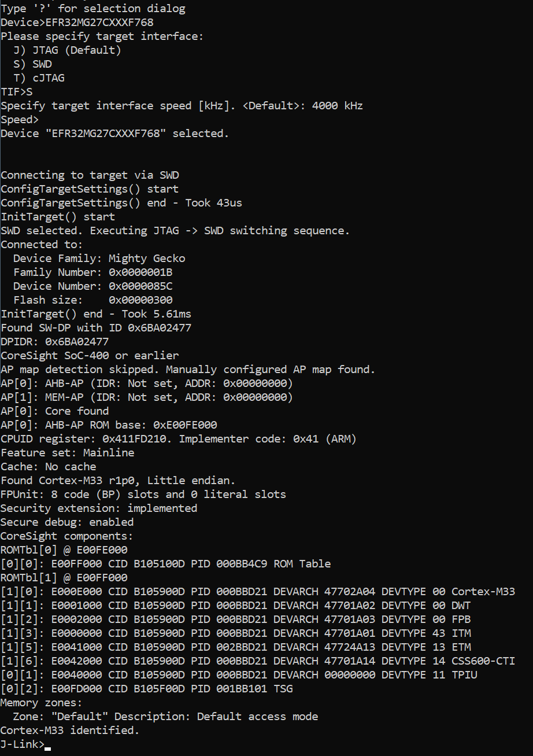Click the J-Link> command prompt cursor
Viewport: 533px width, 756px height.
[x=47, y=745]
